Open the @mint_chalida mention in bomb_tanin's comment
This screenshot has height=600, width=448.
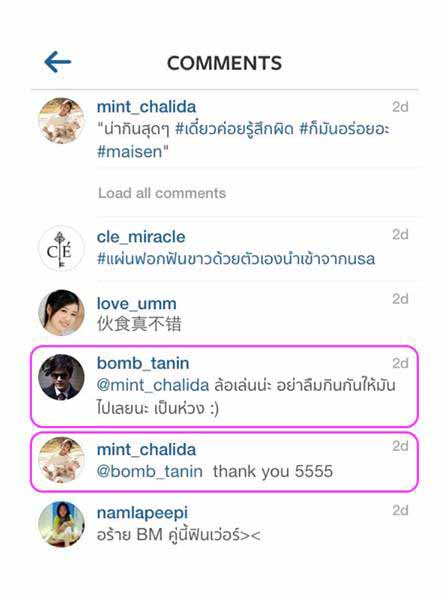click(153, 385)
